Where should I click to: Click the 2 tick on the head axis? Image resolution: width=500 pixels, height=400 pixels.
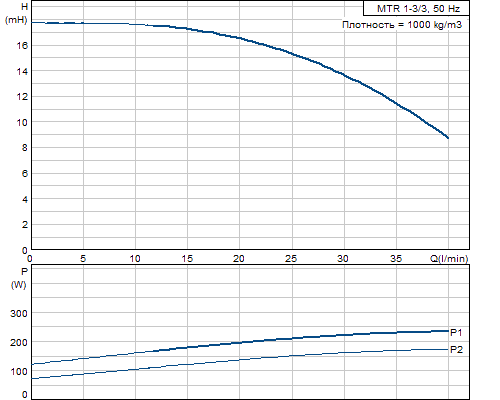(x=25, y=225)
